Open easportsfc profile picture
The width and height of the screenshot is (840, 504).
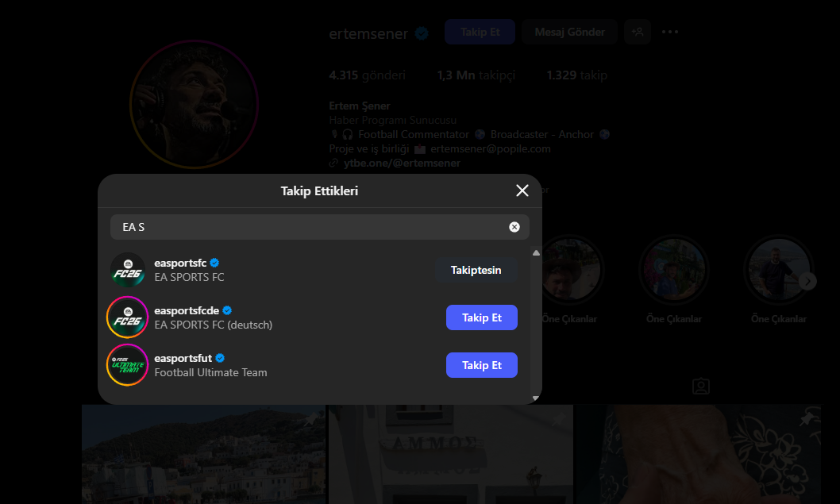128,270
